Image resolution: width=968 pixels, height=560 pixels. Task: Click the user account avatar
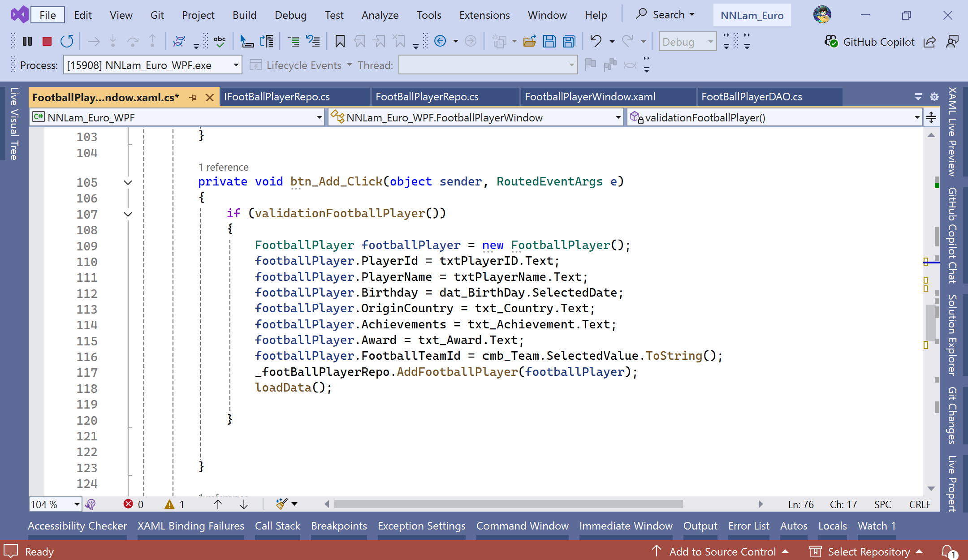coord(822,15)
